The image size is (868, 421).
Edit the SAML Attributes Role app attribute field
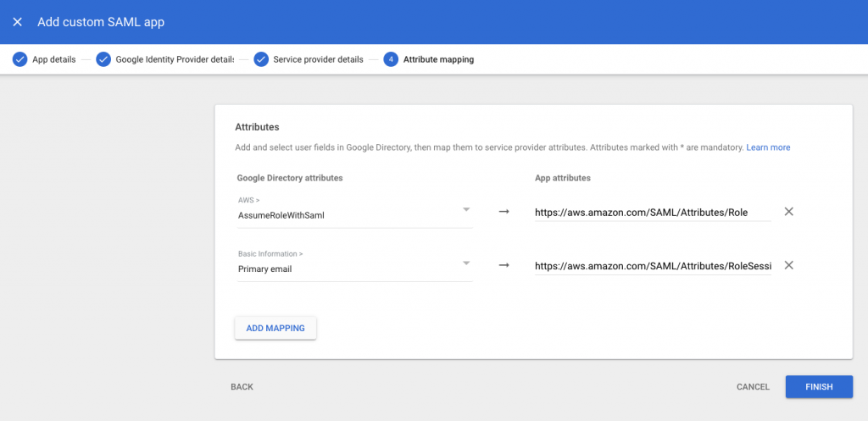click(652, 213)
